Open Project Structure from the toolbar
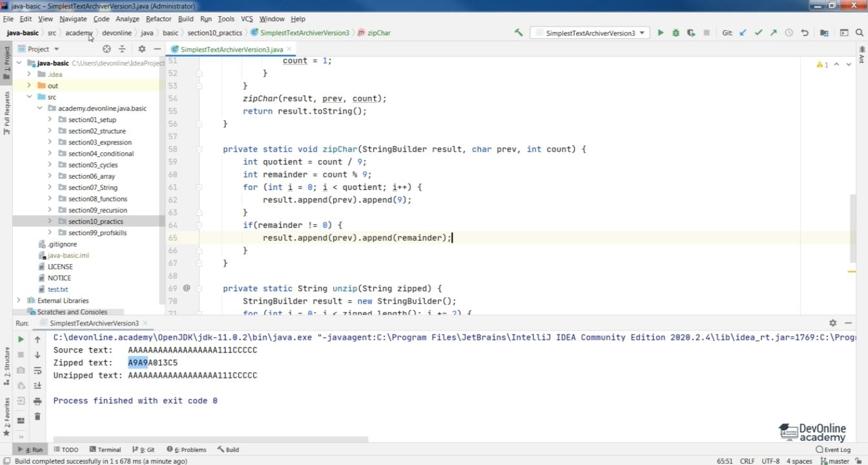The width and height of the screenshot is (868, 465). pos(824,32)
